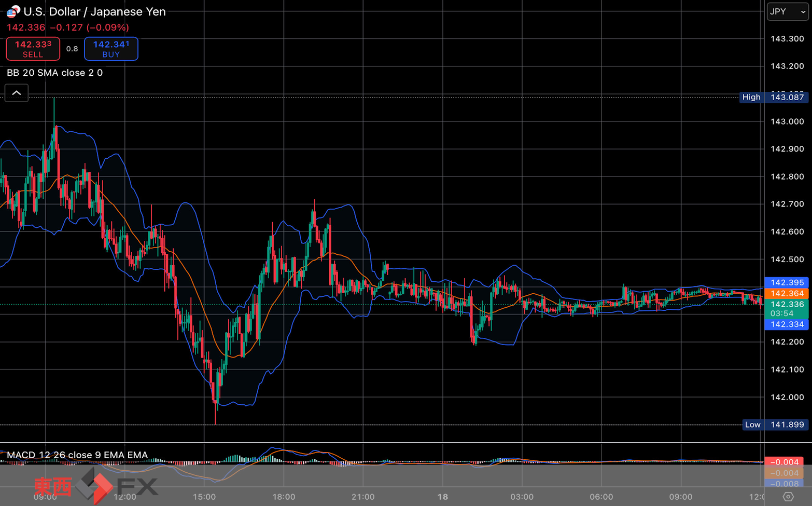Click the blue 142.334 lower band tag

pos(787,324)
